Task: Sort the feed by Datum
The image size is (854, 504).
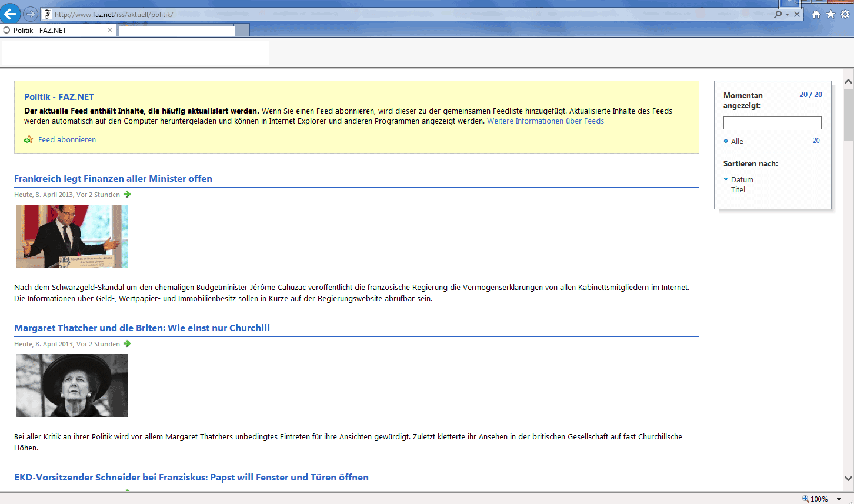Action: click(742, 180)
